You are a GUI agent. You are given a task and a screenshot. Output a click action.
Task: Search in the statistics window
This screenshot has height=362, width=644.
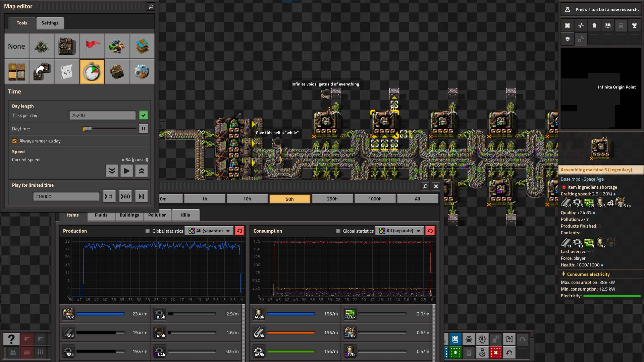425,186
